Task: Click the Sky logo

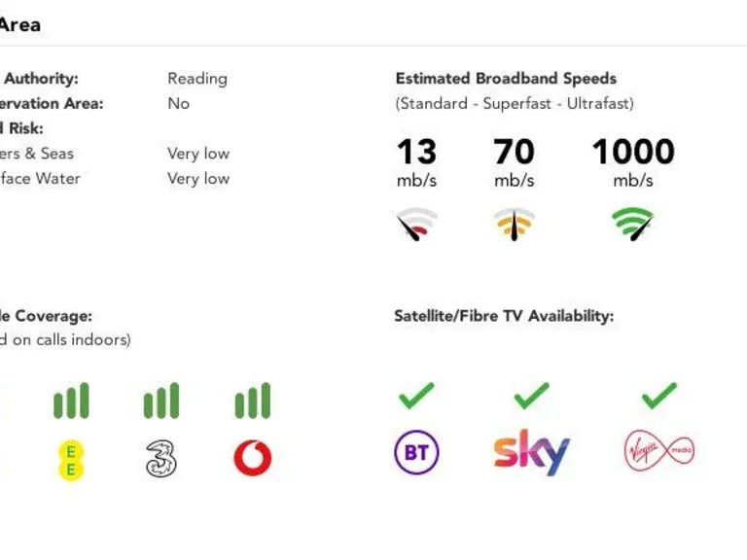Action: [x=531, y=452]
